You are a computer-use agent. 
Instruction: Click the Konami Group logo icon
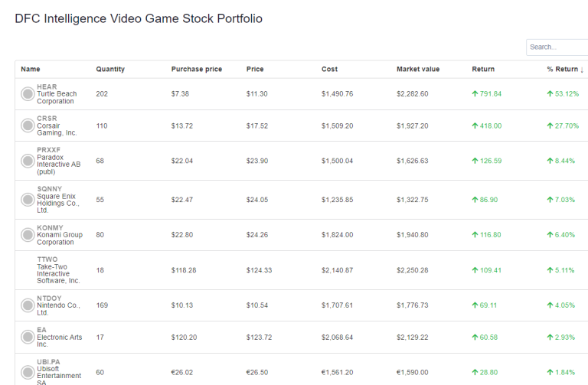pyautogui.click(x=28, y=235)
